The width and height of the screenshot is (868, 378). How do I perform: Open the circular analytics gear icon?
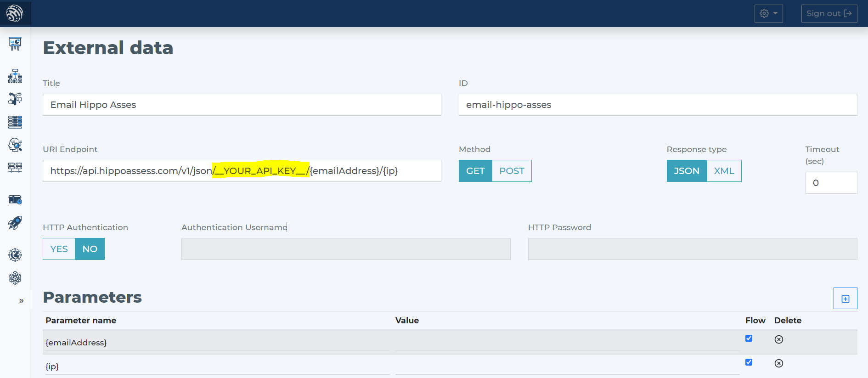tap(15, 255)
